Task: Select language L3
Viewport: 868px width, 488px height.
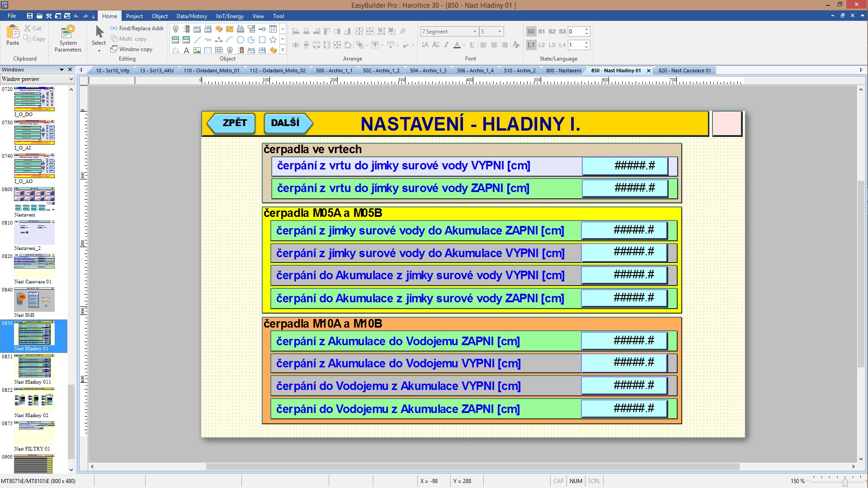Action: 552,45
